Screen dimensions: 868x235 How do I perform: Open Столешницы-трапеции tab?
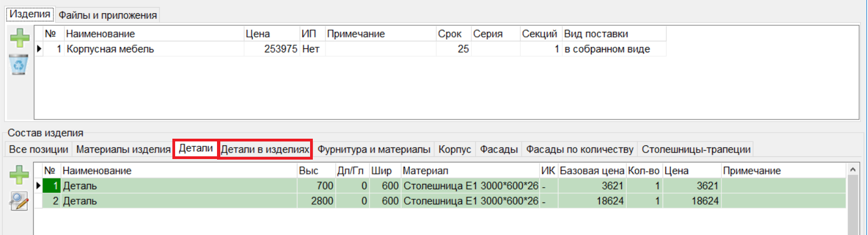[x=696, y=149]
